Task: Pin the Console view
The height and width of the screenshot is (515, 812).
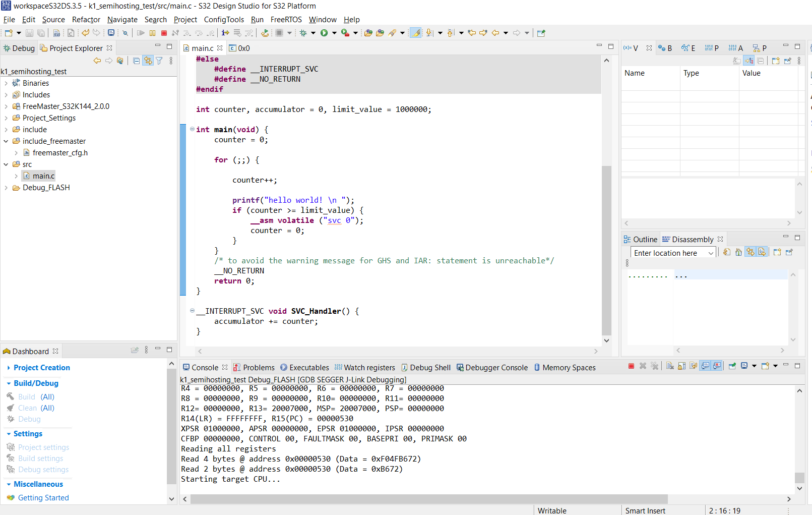Action: tap(732, 366)
